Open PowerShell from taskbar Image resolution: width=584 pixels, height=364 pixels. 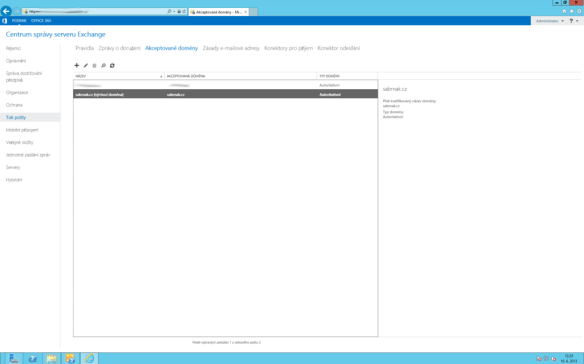coord(33,358)
